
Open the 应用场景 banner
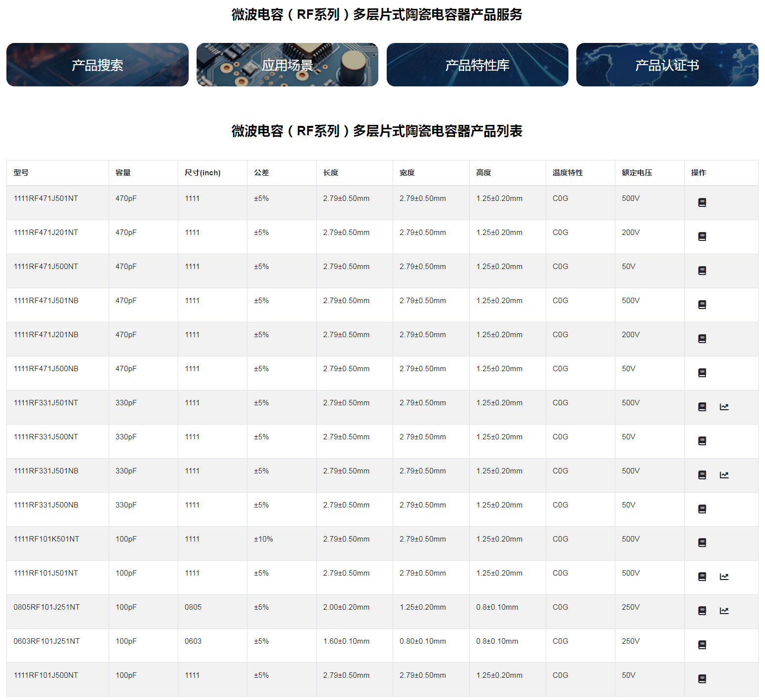click(287, 65)
